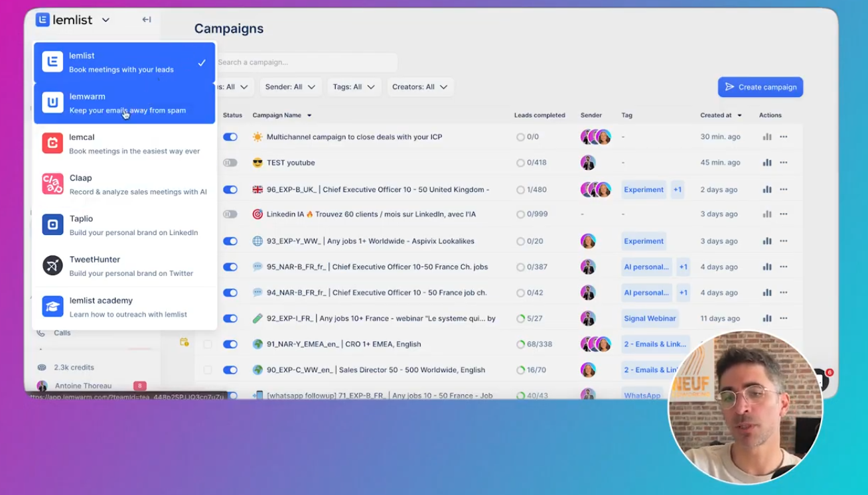Open more actions for 93_EXP-Y_WW_ campaign
The height and width of the screenshot is (495, 868).
coord(784,241)
